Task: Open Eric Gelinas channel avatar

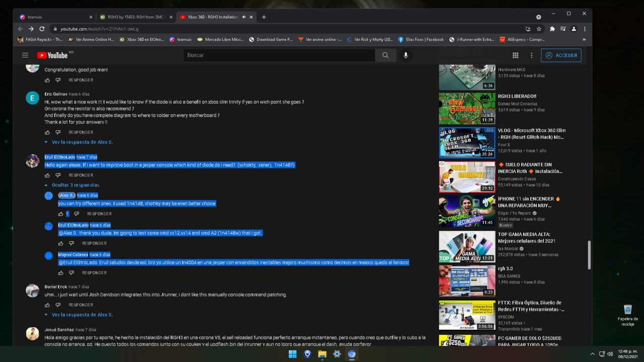Action: 33,98
